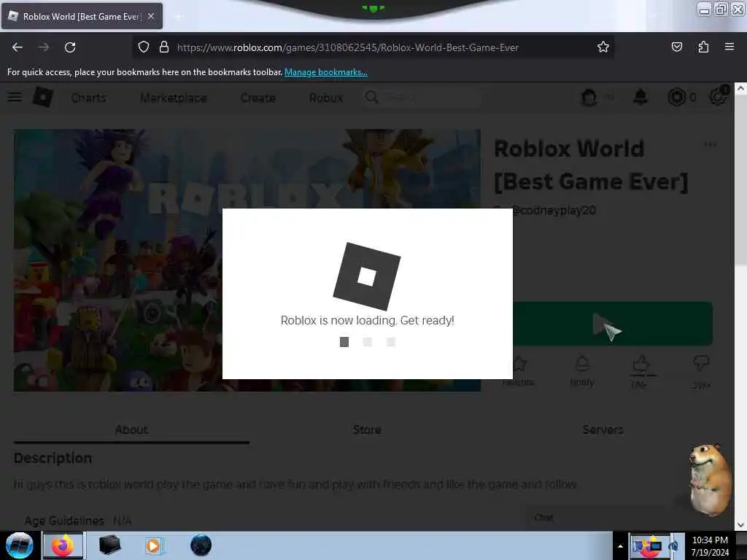Click the hamster desktop mascot

tap(709, 480)
